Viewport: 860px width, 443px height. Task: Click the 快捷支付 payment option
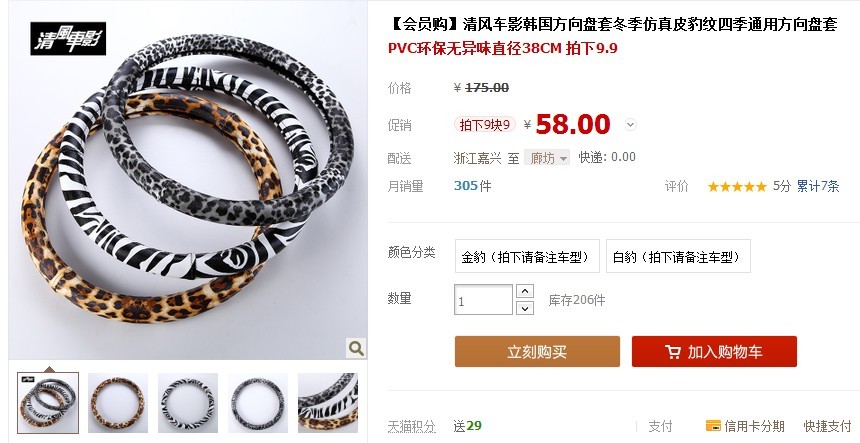(x=827, y=426)
